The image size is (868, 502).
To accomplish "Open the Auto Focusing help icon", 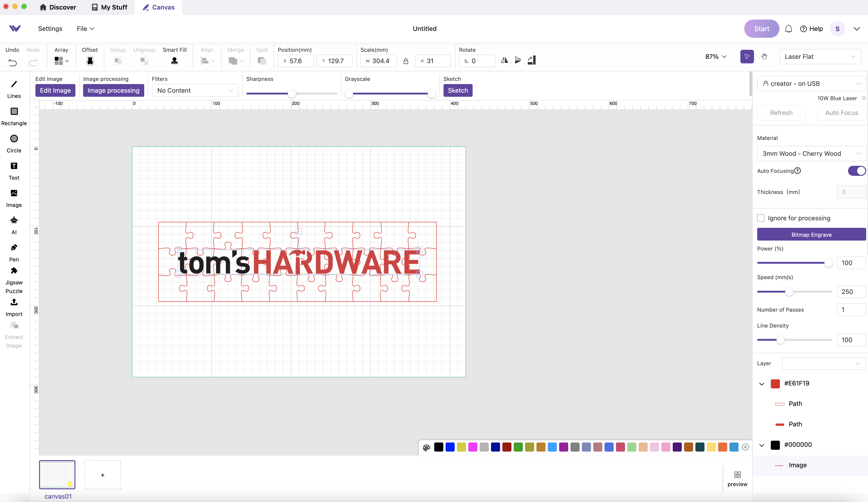I will (x=797, y=171).
